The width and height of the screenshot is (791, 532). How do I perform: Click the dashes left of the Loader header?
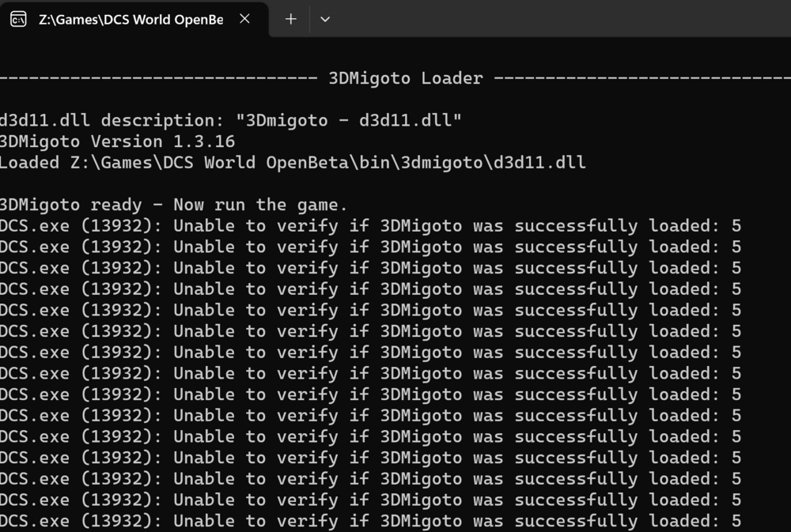coord(158,78)
